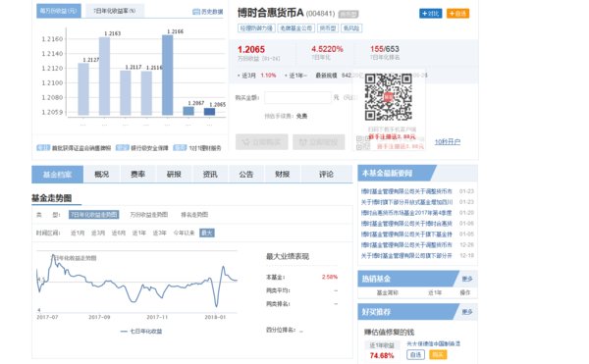Set time range to 近1月

[78, 234]
